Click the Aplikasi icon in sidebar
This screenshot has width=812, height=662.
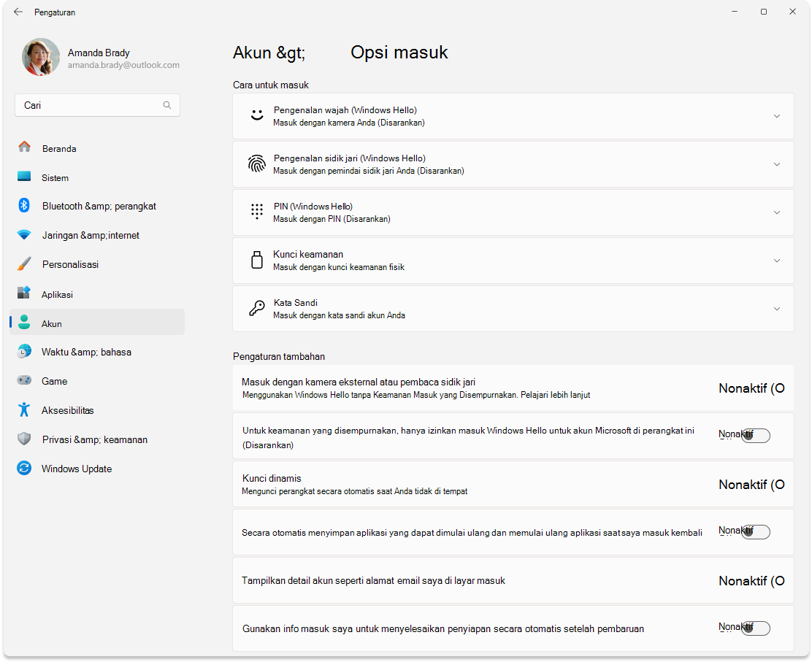coord(24,293)
